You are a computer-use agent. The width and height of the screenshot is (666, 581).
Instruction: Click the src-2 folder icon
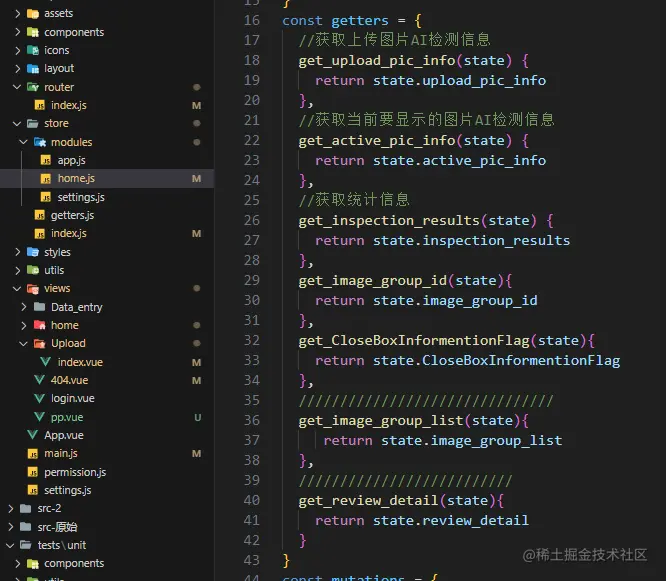(26, 508)
